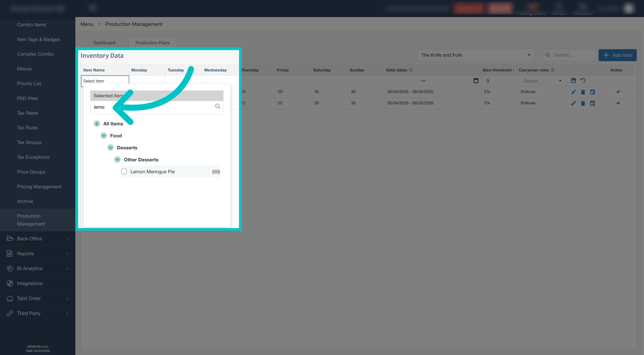644x355 pixels.
Task: Click the Friday column header
Action: tap(283, 70)
